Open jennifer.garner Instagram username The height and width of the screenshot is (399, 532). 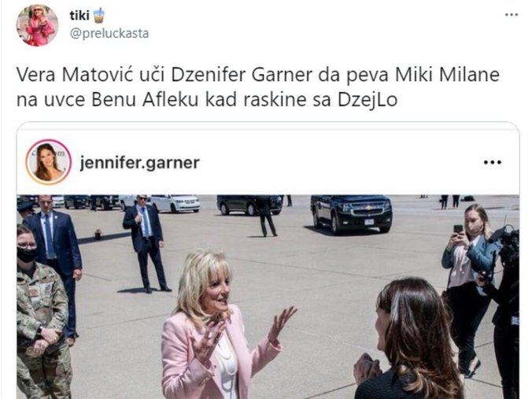pos(139,163)
